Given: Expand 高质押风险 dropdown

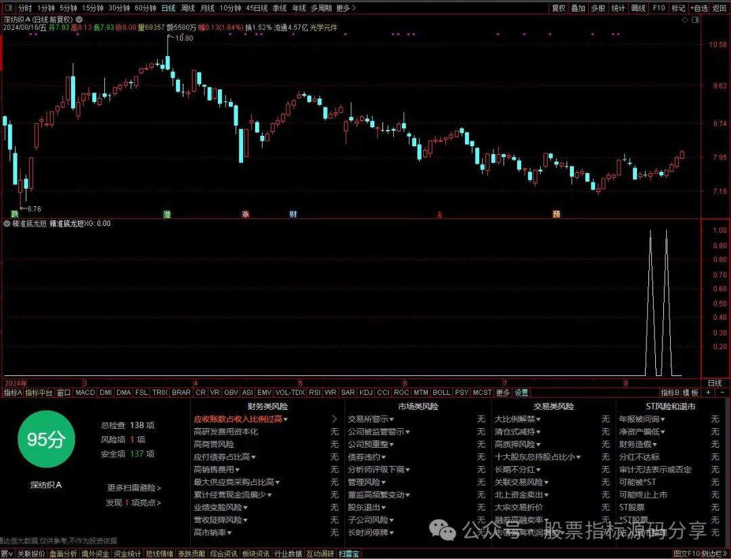Looking at the screenshot, I should (x=518, y=444).
